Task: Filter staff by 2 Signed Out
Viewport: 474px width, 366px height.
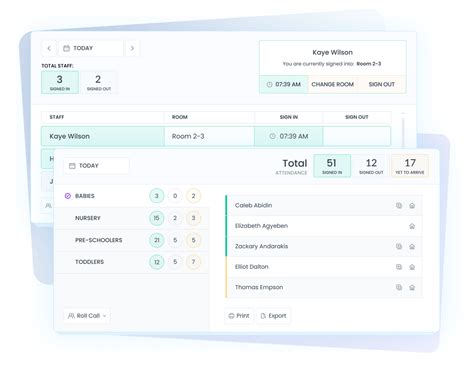Action: click(x=99, y=82)
